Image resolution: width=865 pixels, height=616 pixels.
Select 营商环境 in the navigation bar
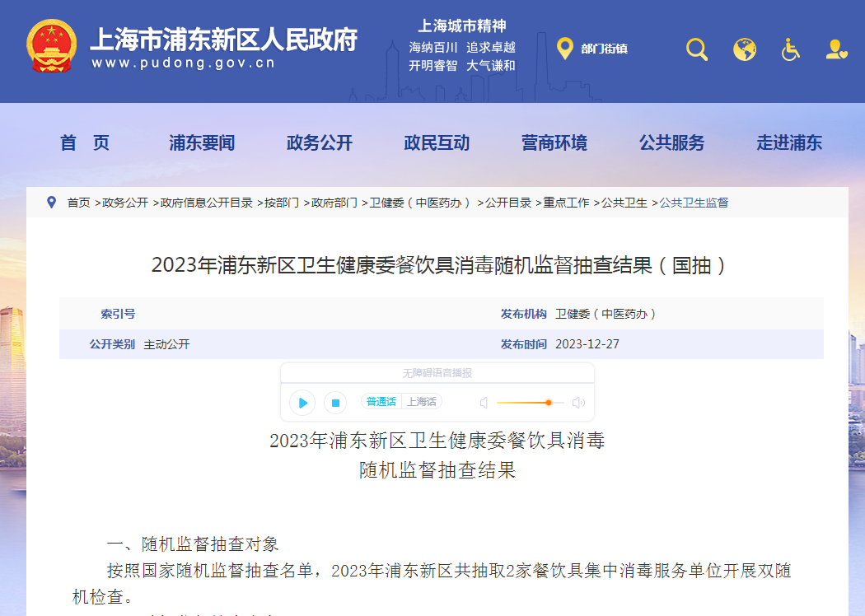tap(554, 143)
